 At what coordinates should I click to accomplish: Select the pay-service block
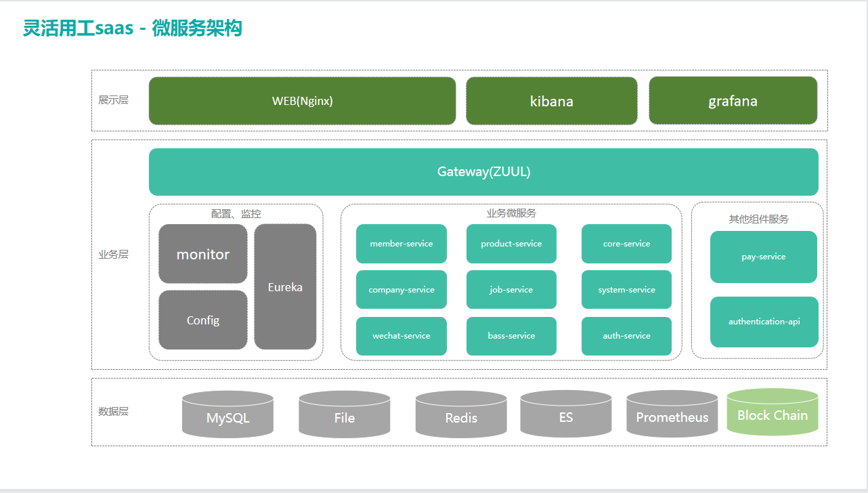pyautogui.click(x=764, y=257)
